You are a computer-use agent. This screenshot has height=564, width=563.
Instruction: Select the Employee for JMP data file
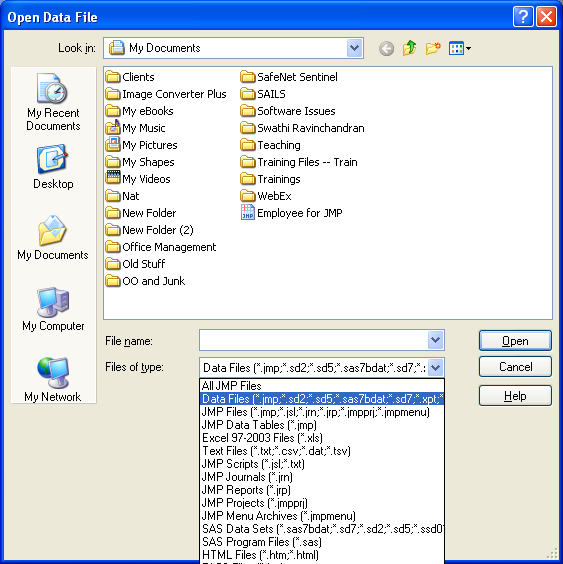(x=291, y=213)
